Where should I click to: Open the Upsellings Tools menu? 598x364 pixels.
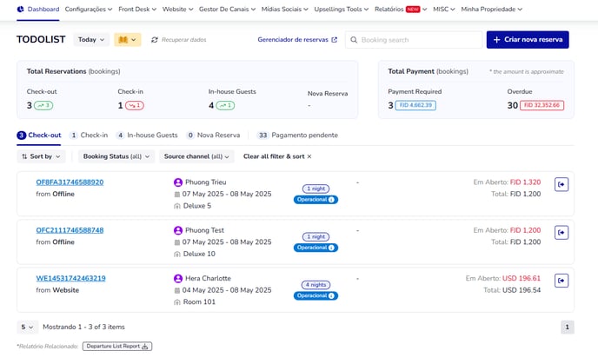click(342, 10)
